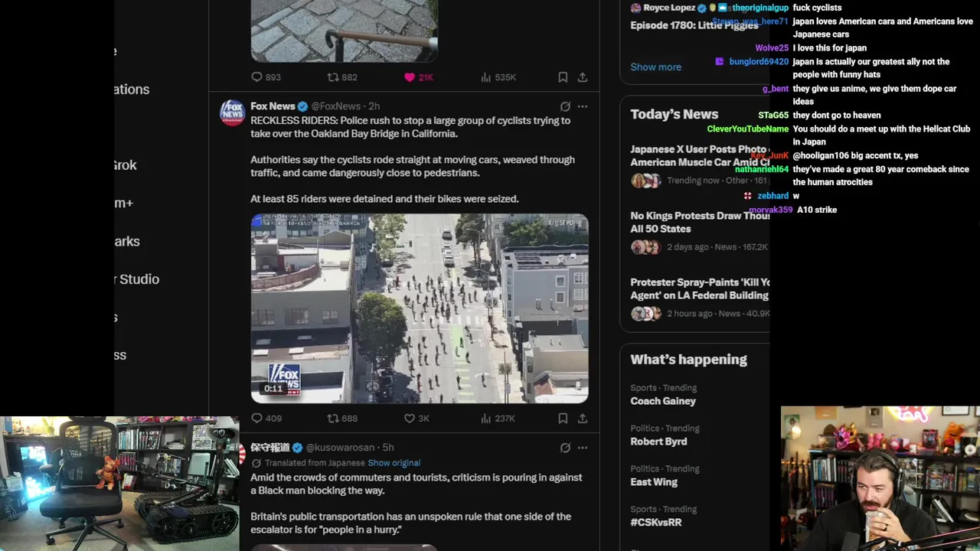Click the 2h timestamp on Fox News post

click(374, 106)
